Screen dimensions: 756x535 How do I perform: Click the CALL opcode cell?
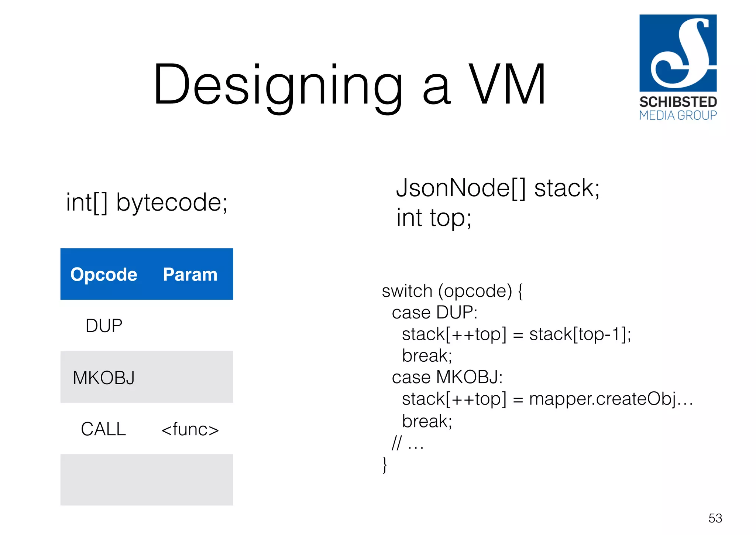coord(103,429)
